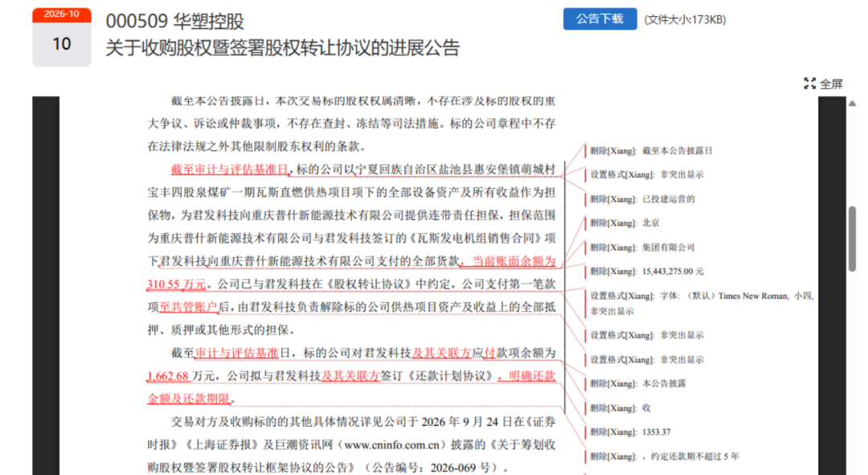
Task: Click stock title 000509 华塑控股
Action: 175,21
